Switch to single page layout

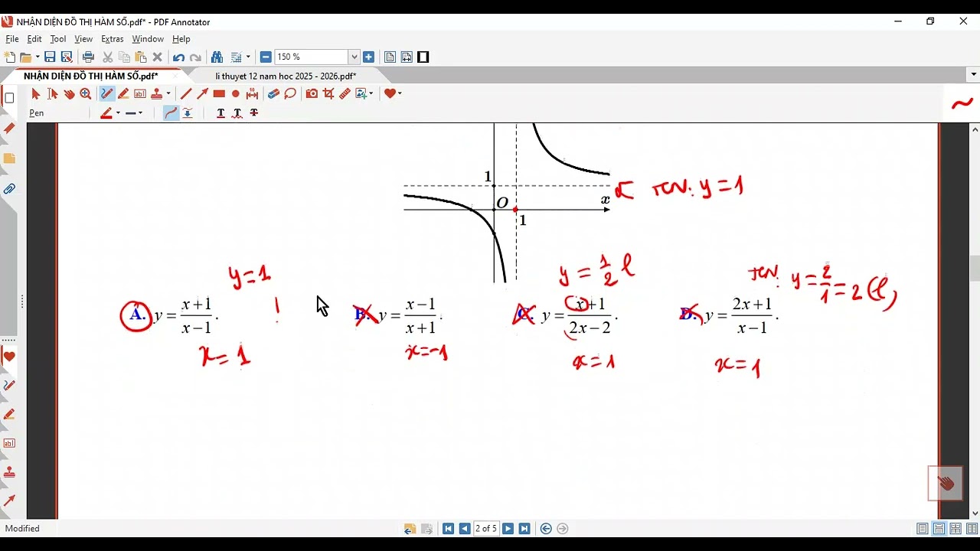923,529
